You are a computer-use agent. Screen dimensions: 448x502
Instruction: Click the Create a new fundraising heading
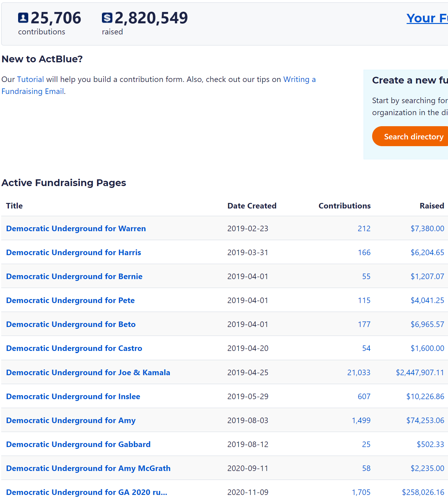point(410,80)
